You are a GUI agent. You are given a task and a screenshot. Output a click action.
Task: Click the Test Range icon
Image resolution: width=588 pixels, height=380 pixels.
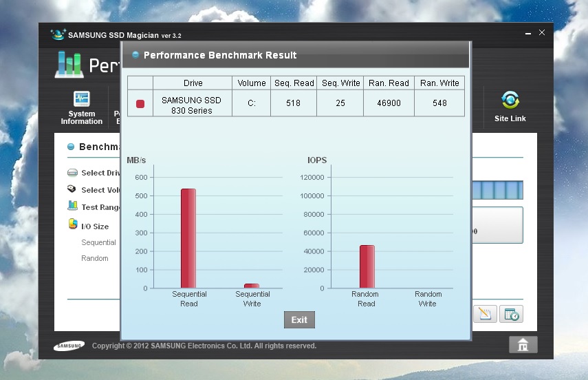[72, 206]
